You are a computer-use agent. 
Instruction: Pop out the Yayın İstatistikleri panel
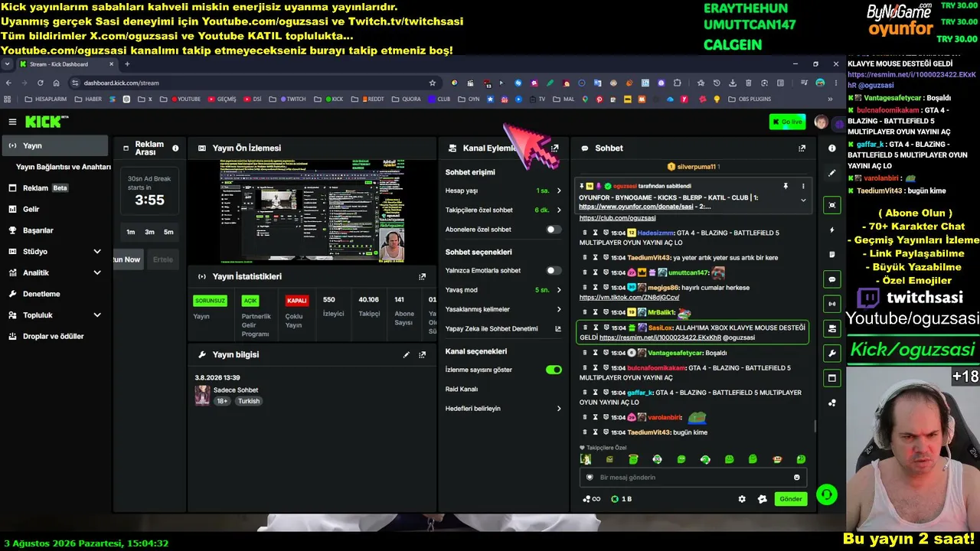click(x=422, y=277)
